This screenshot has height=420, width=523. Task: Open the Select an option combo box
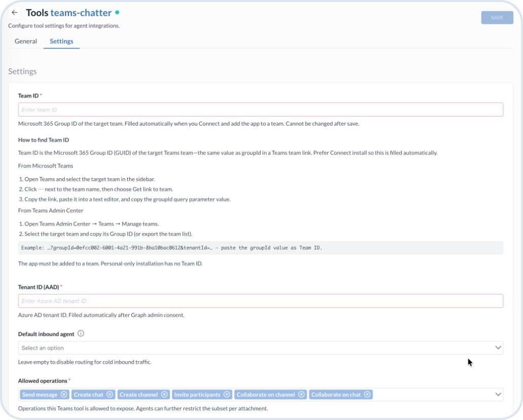coord(260,348)
